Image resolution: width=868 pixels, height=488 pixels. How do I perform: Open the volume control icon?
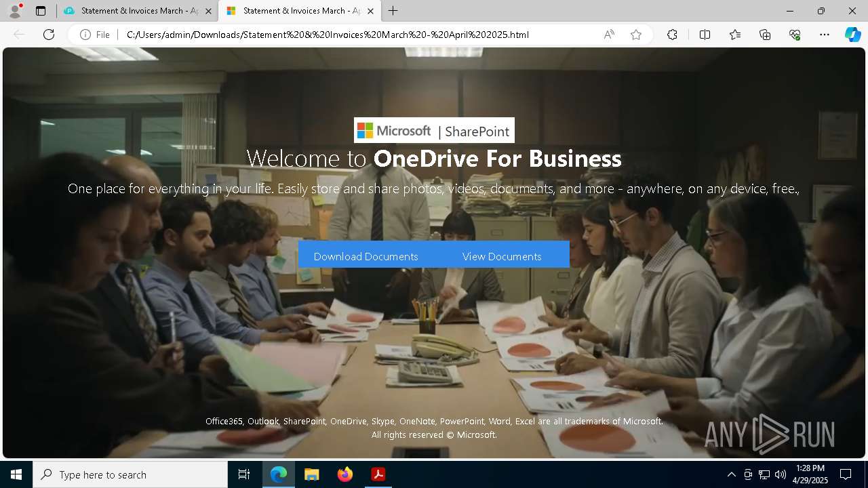[781, 474]
